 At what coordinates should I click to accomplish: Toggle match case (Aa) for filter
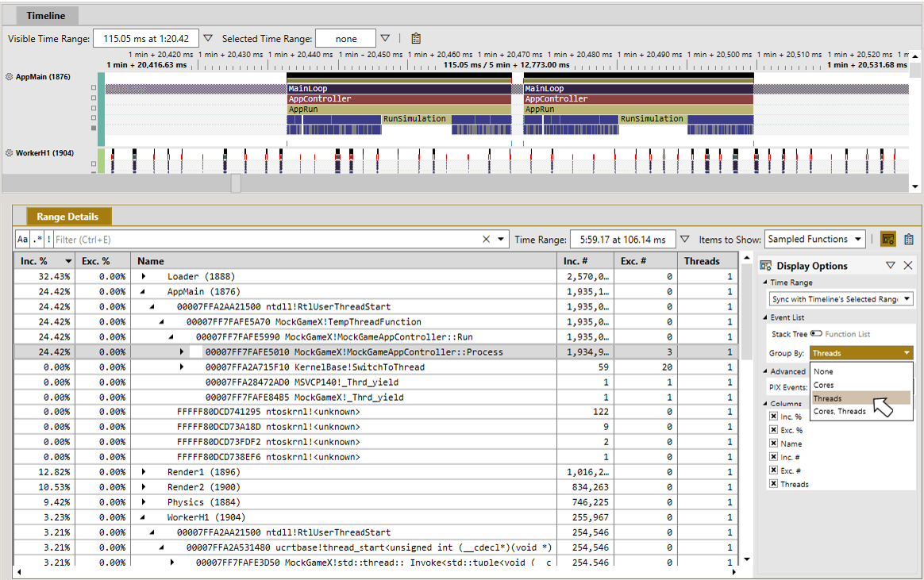click(x=22, y=239)
